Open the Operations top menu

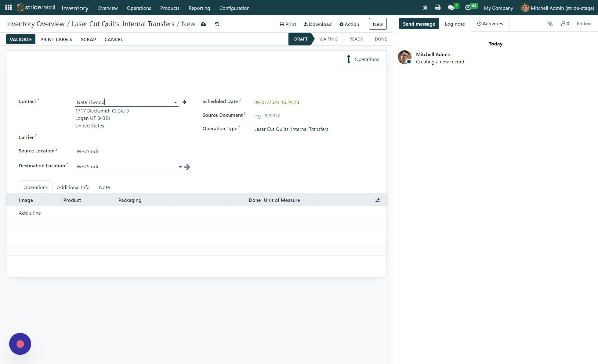(x=139, y=8)
